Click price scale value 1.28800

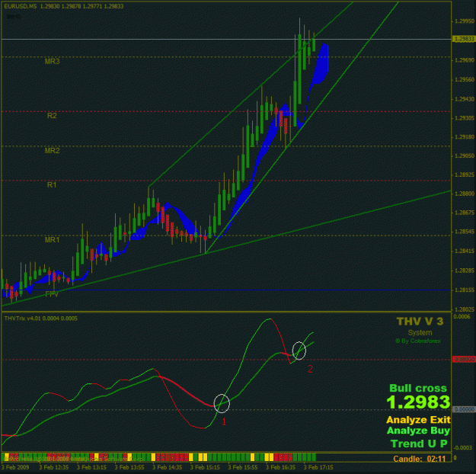[464, 194]
